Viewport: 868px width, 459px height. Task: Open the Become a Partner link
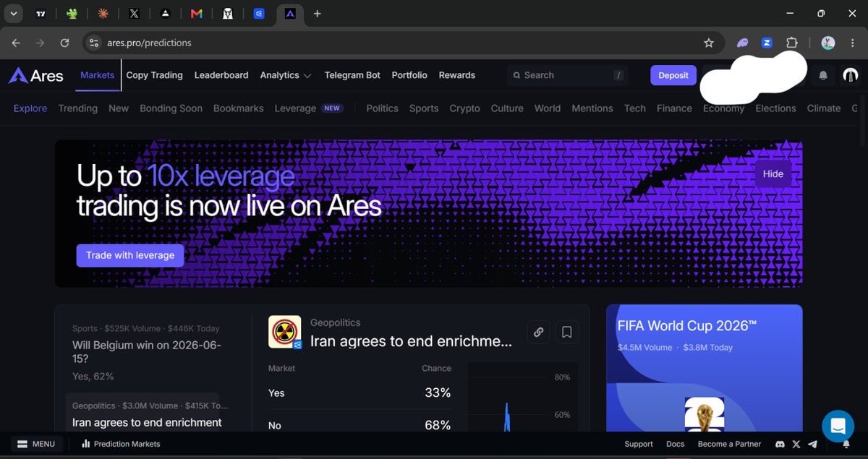729,445
